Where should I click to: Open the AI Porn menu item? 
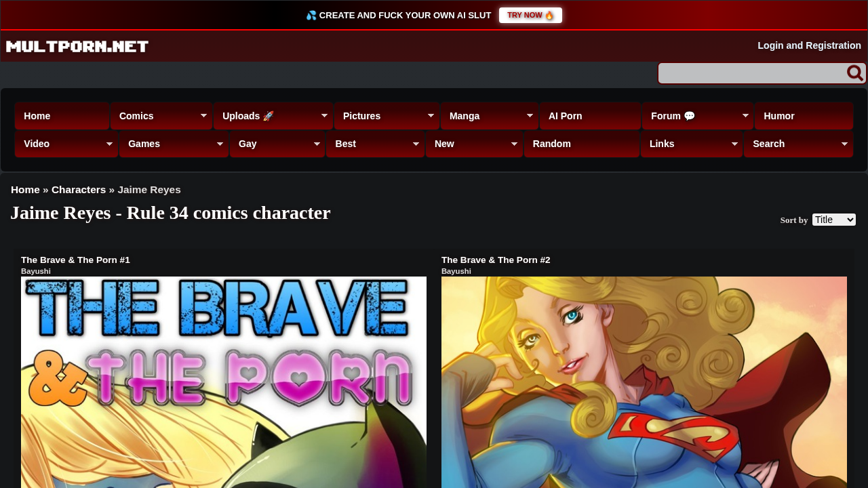[591, 116]
